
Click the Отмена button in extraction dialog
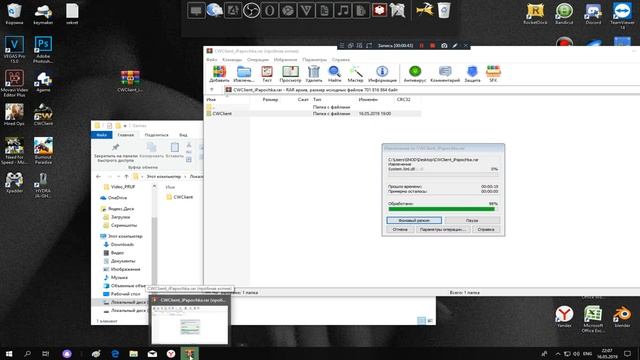[x=400, y=229]
